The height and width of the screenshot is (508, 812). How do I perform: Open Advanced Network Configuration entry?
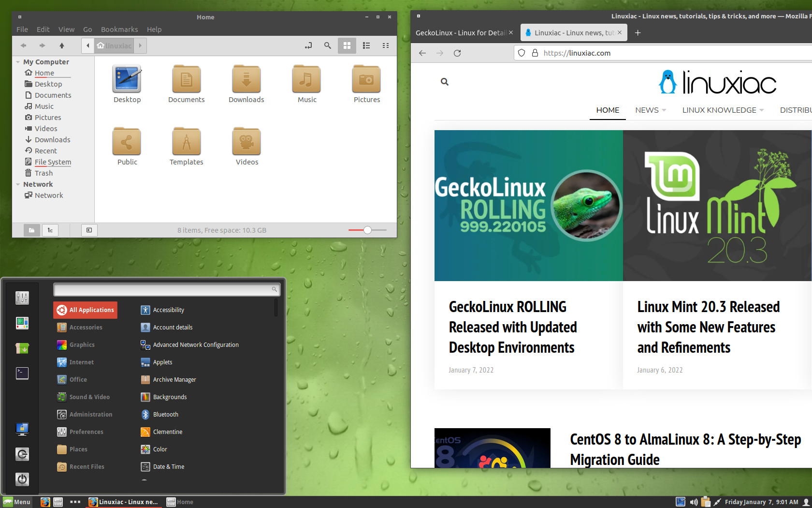pyautogui.click(x=189, y=345)
